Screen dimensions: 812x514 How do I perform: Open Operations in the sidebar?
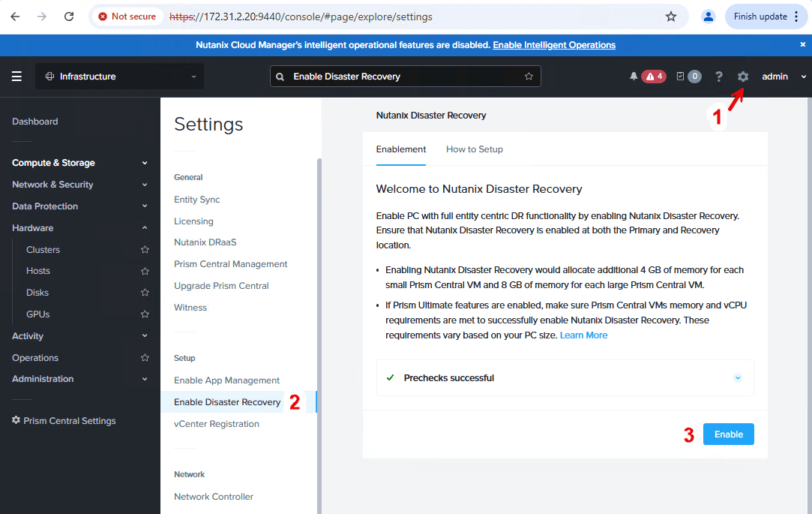[35, 358]
